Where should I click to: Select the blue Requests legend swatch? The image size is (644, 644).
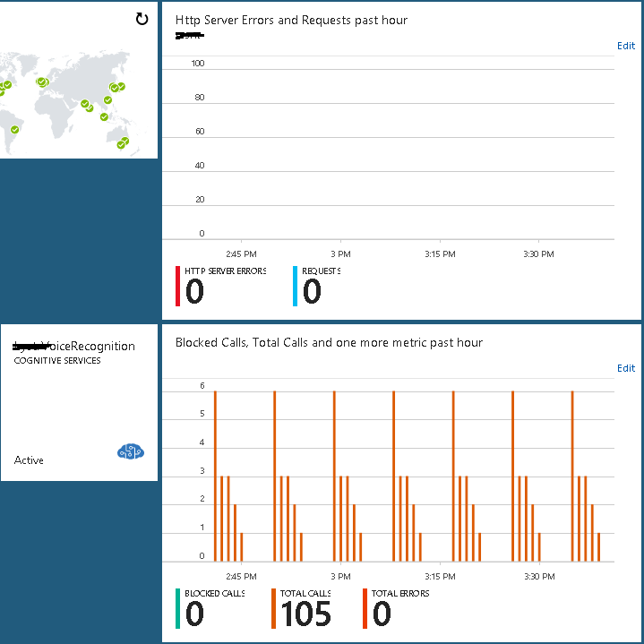click(295, 286)
